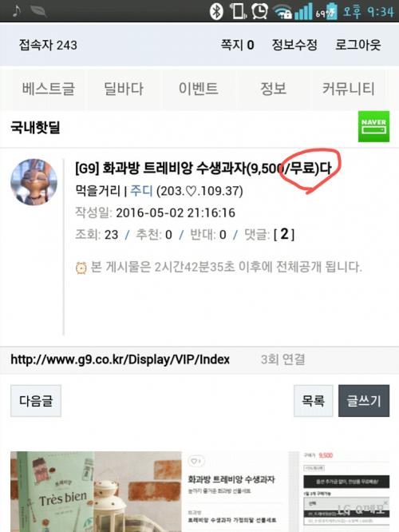
Task: Tap the music note notification icon
Action: 17,11
